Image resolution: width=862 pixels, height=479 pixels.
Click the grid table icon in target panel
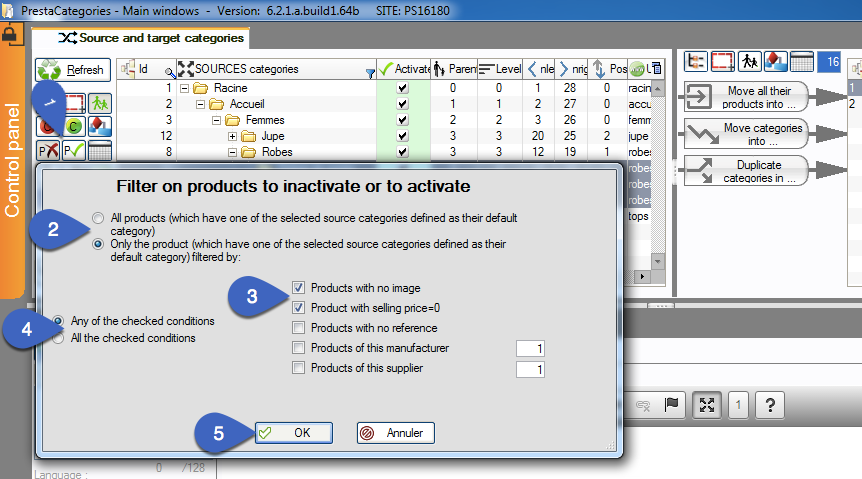801,62
